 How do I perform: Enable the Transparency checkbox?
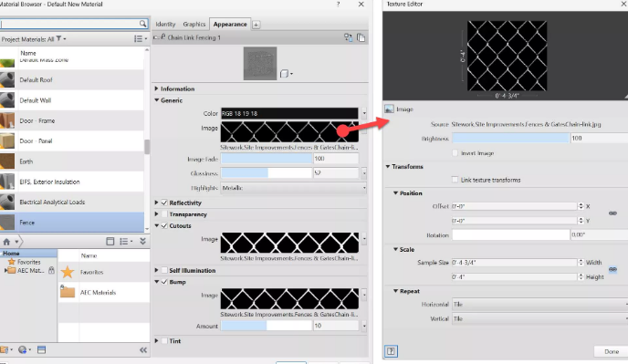pyautogui.click(x=164, y=214)
